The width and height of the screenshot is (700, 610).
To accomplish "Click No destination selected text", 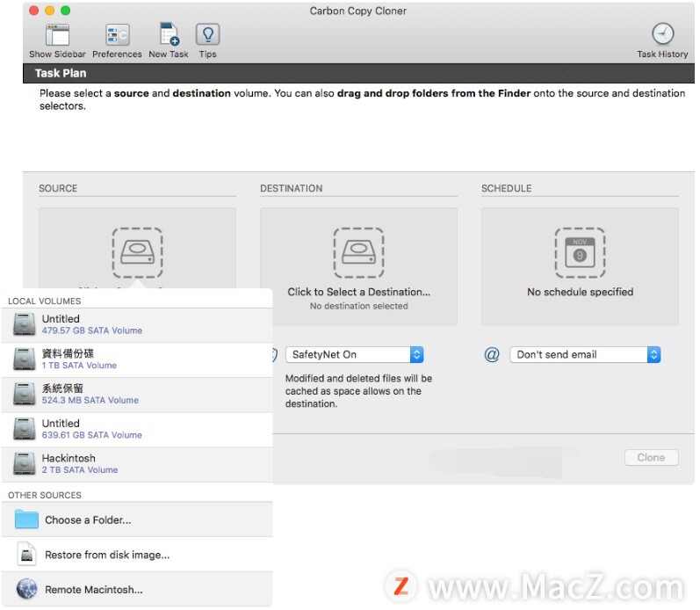I will click(359, 306).
